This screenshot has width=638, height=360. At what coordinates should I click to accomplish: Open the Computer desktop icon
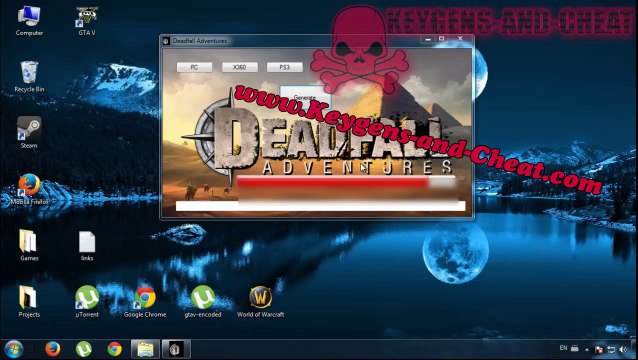[29, 20]
